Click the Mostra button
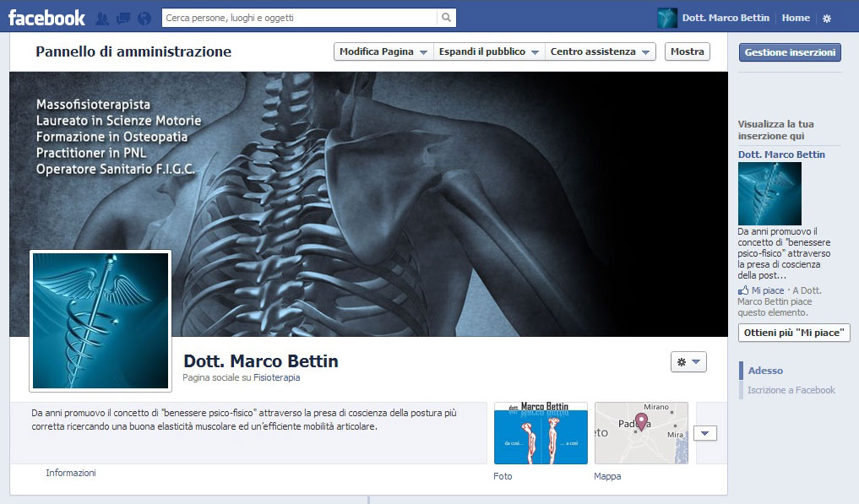Screen dimensions: 859x504 687,51
